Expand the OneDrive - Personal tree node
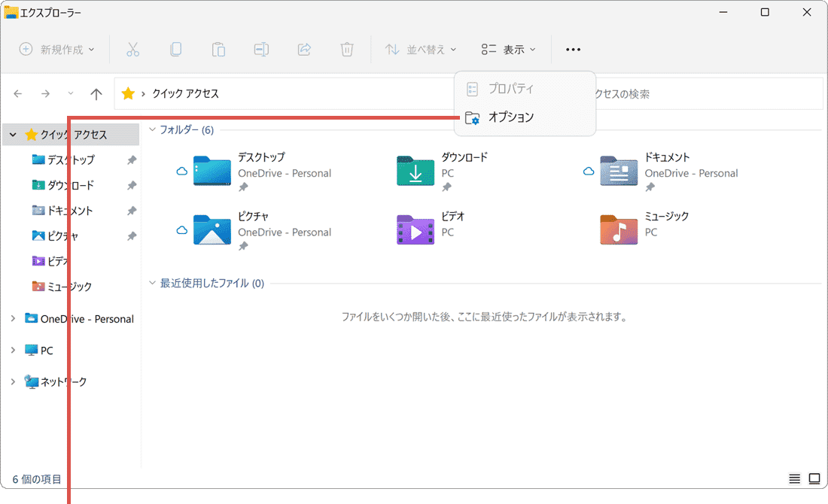Screen dimensions: 828x504 click(13, 319)
